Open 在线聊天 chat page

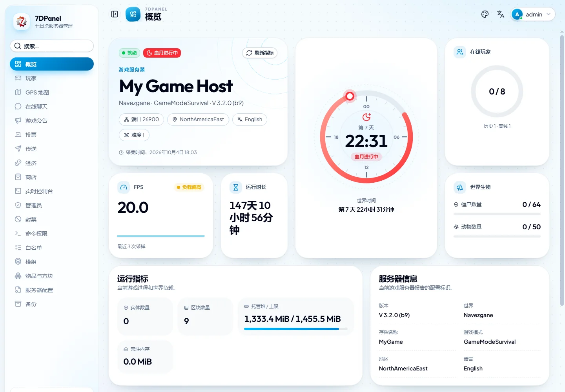point(52,107)
